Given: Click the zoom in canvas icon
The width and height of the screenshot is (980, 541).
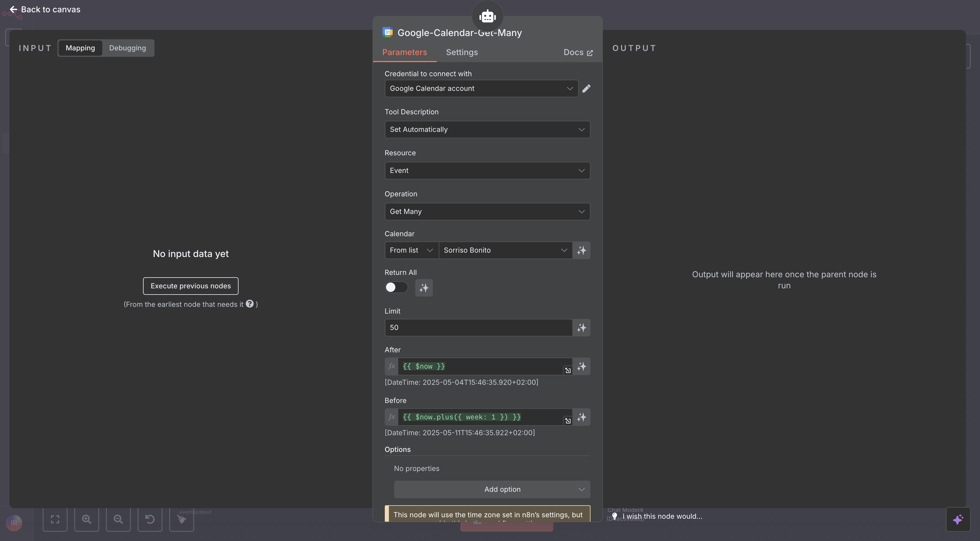Looking at the screenshot, I should pos(87,519).
